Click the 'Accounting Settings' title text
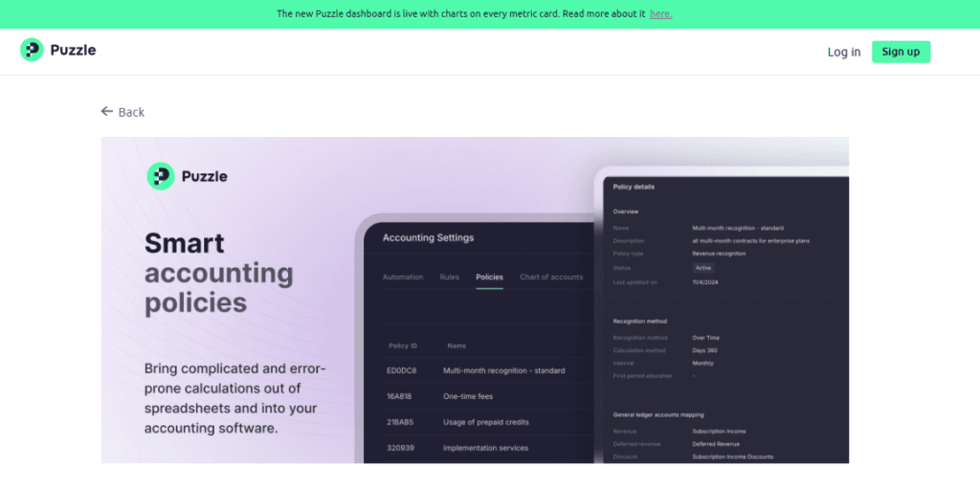This screenshot has width=980, height=489. click(428, 237)
